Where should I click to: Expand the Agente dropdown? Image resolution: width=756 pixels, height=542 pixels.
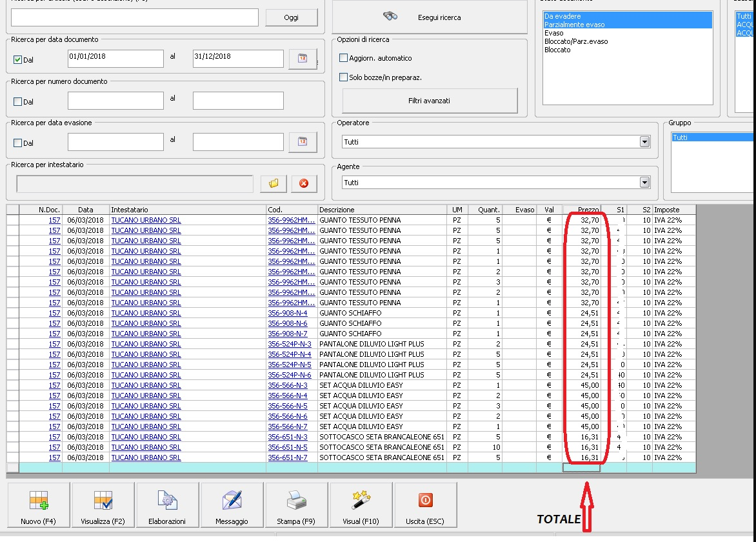(644, 182)
